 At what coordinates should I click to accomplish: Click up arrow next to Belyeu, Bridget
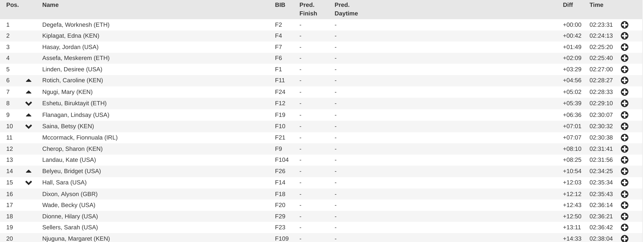tap(28, 171)
